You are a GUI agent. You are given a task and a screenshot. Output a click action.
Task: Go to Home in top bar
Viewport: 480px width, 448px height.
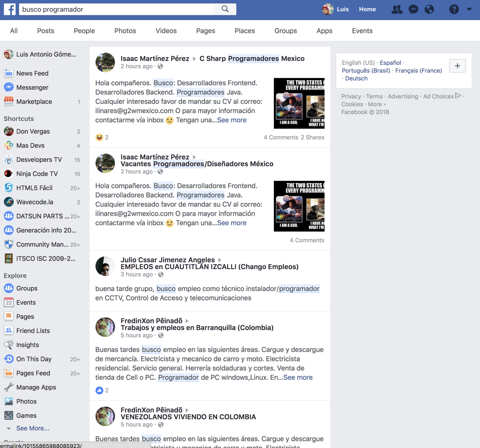coord(367,9)
